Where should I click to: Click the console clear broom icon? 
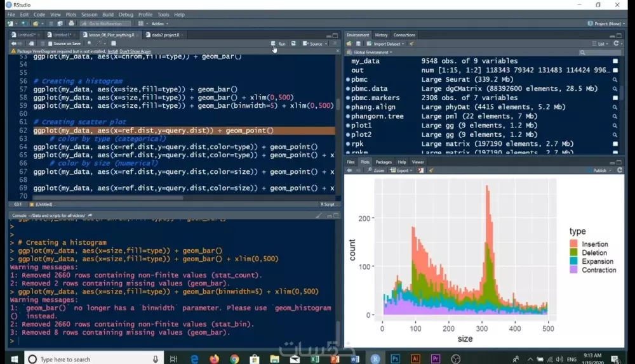click(x=319, y=216)
